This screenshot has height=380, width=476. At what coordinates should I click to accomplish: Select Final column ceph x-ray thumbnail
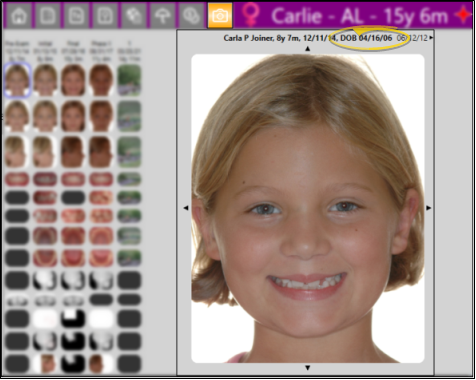[73, 280]
